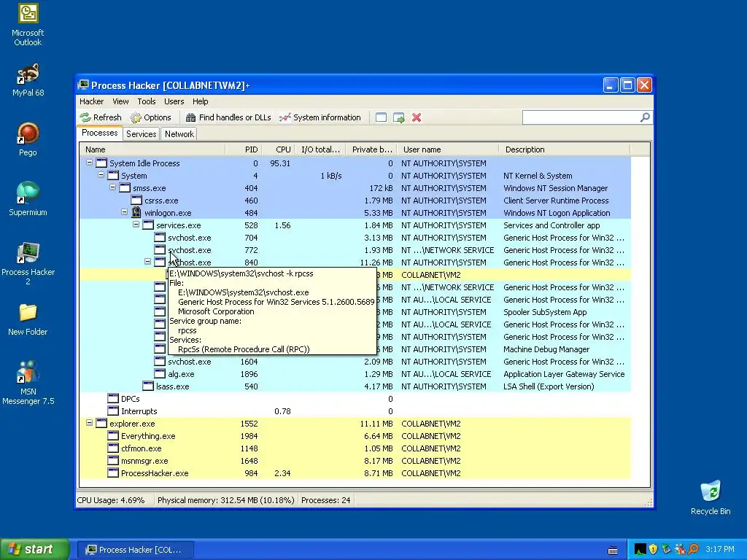Select the Recycle Bin icon
Viewport: 747px width, 560px height.
[711, 497]
